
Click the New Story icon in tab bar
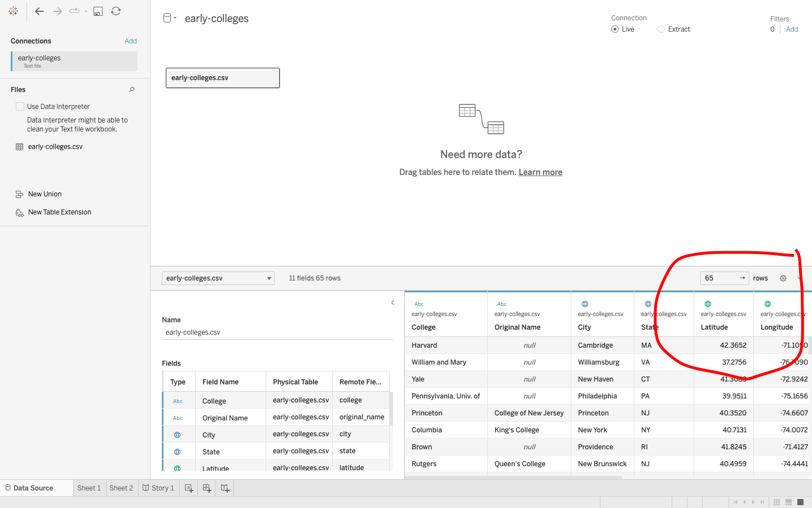click(x=225, y=488)
